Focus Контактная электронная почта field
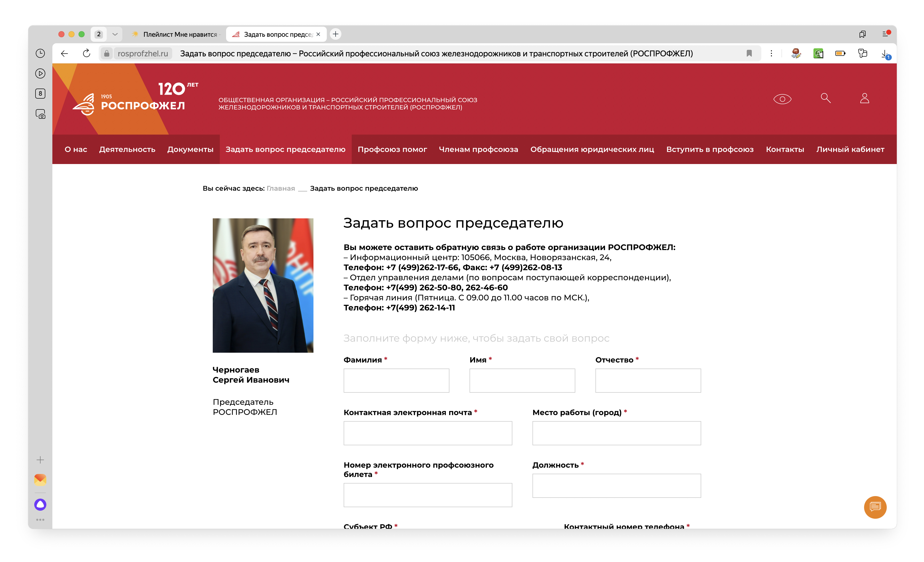The height and width of the screenshot is (562, 924). pos(428,433)
